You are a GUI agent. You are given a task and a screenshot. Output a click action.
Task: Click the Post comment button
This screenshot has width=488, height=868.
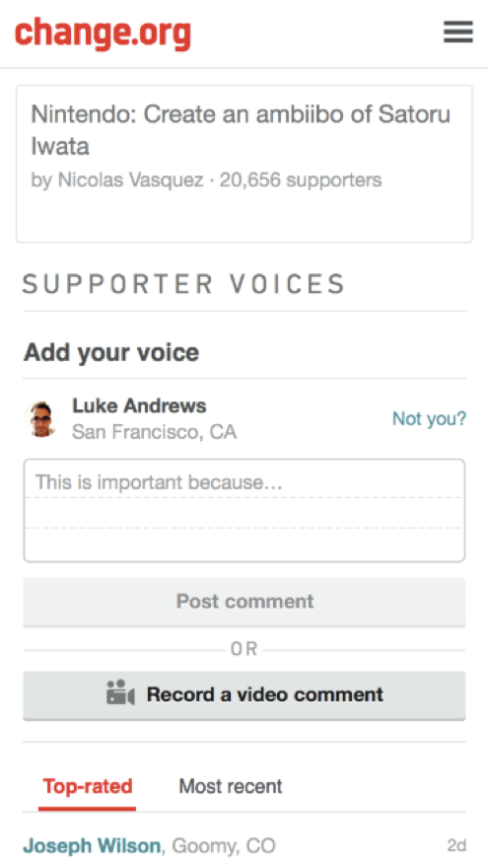244,602
